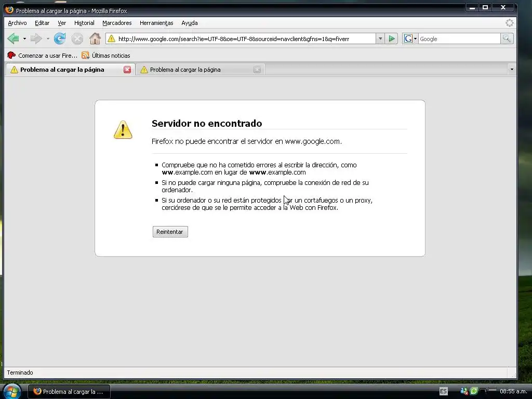Open the Últimas noticias feed bookmark

pyautogui.click(x=106, y=55)
